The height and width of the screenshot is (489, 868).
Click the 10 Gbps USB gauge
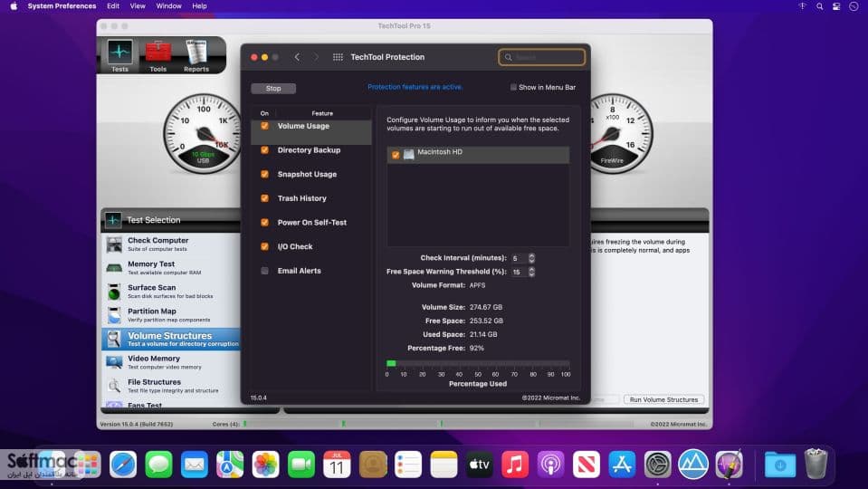coord(203,133)
